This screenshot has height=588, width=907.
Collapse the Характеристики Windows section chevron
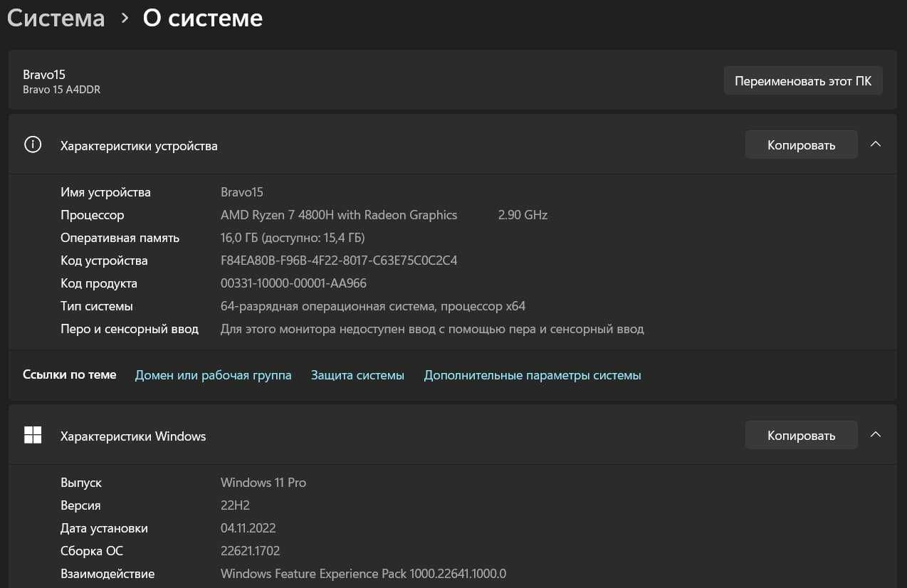(x=876, y=435)
